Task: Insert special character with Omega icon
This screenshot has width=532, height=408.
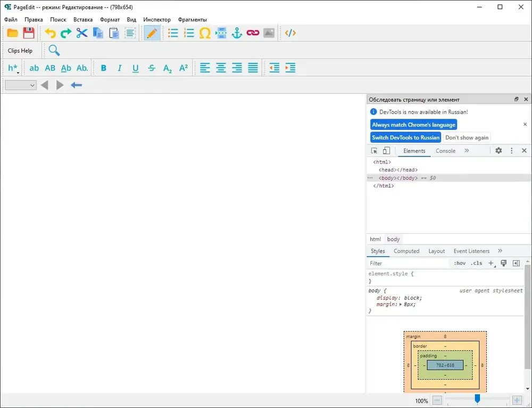Action: 205,33
